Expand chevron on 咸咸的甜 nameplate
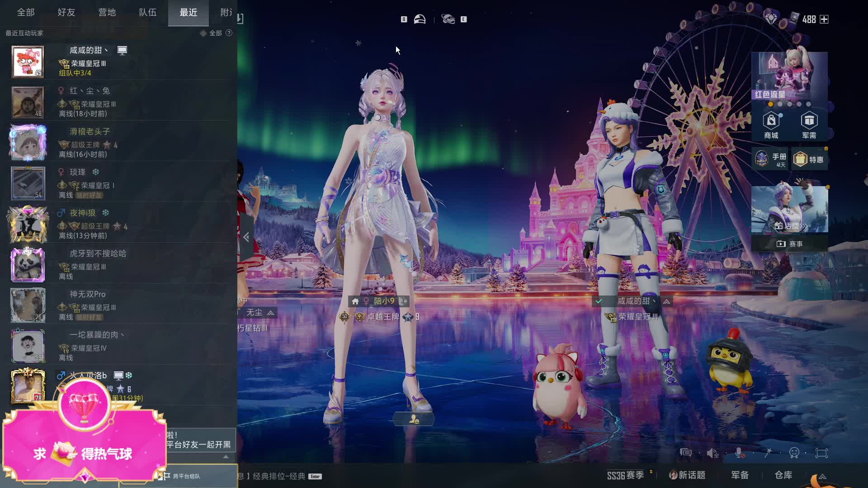The height and width of the screenshot is (488, 868). [666, 301]
